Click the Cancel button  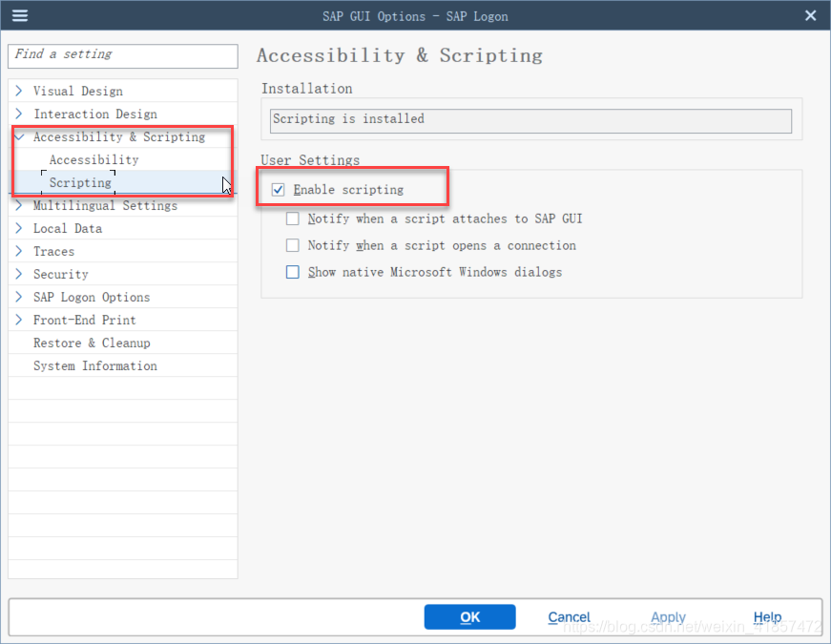click(x=569, y=617)
